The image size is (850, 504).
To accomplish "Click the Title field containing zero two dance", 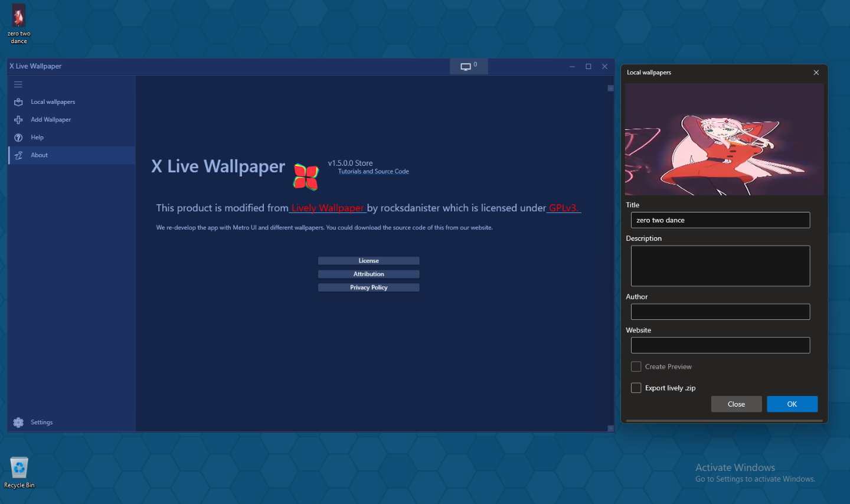I will (721, 220).
